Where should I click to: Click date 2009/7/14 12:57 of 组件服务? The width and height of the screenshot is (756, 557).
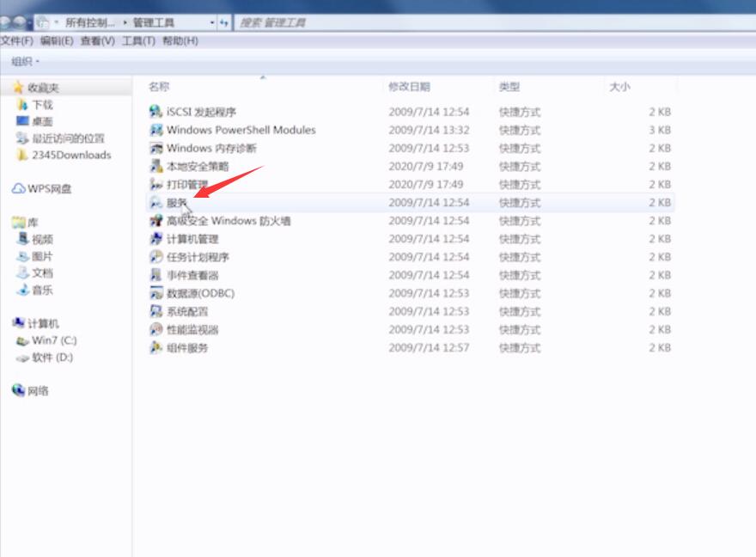[x=429, y=348]
